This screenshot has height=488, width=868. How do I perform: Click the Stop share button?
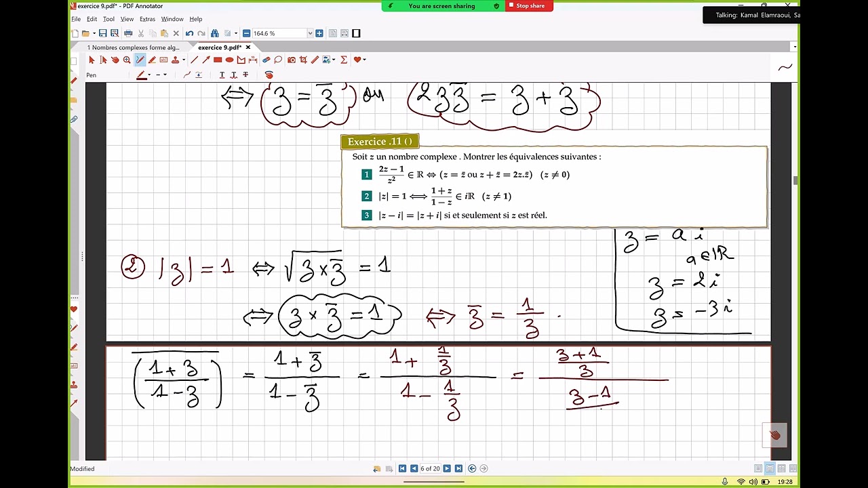point(529,6)
